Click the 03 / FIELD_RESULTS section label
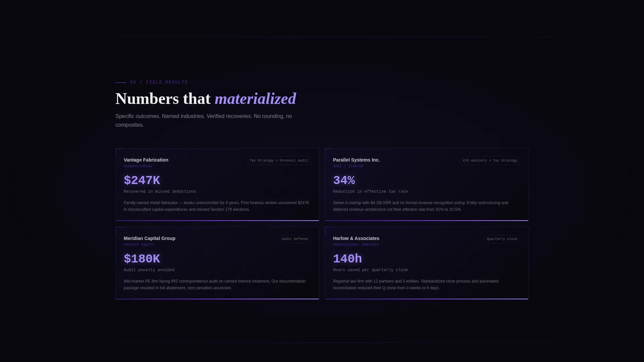 click(159, 82)
